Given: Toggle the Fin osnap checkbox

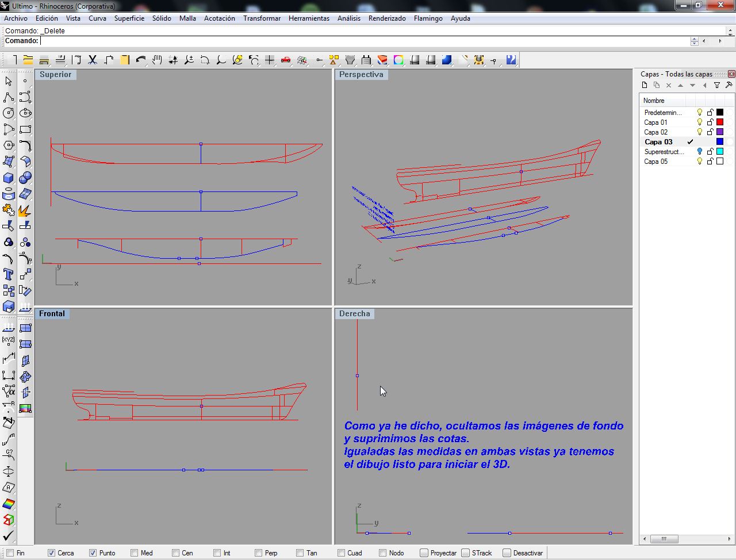Looking at the screenshot, I should (x=10, y=553).
